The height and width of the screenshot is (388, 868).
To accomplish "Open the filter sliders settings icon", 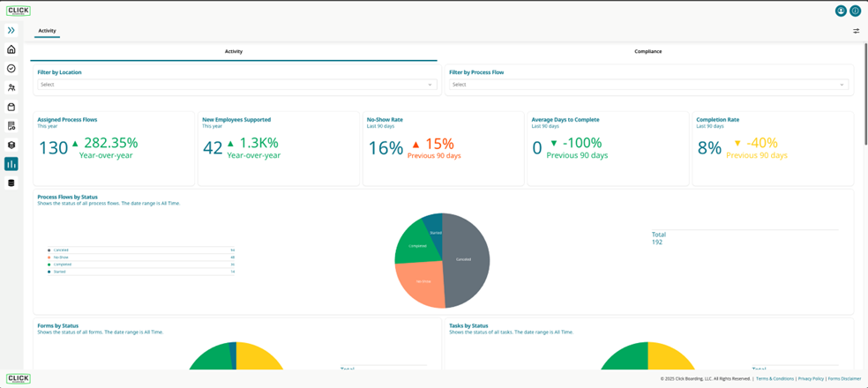I will (x=857, y=31).
